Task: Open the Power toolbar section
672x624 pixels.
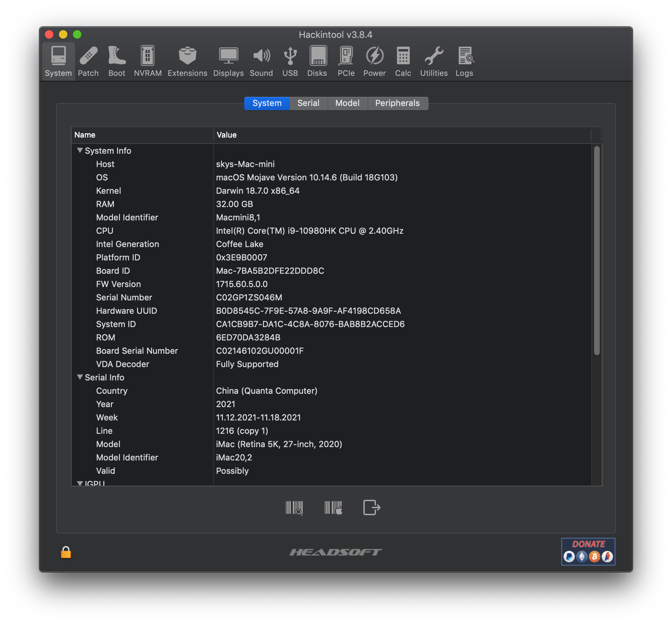Action: 375,61
